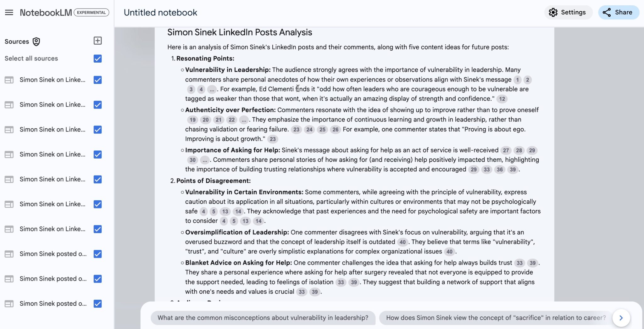Click the document icon on the bottom 'Simon Sinek posted' source

[x=8, y=304]
